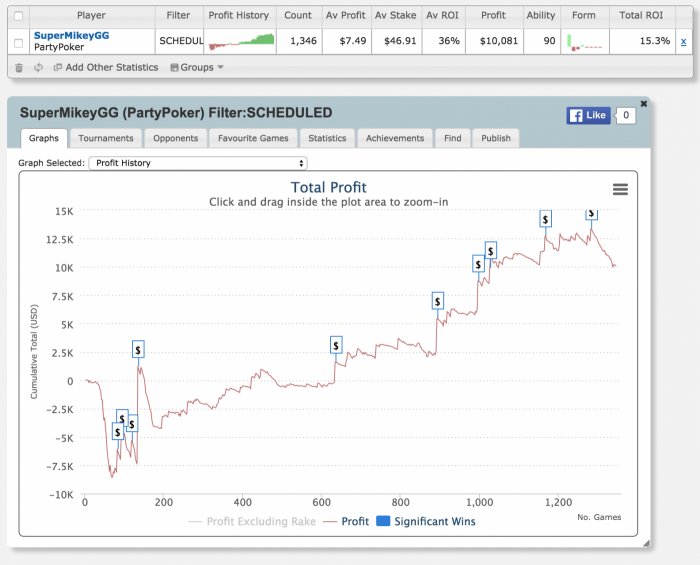
Task: Open the Publish tab
Action: tap(496, 138)
